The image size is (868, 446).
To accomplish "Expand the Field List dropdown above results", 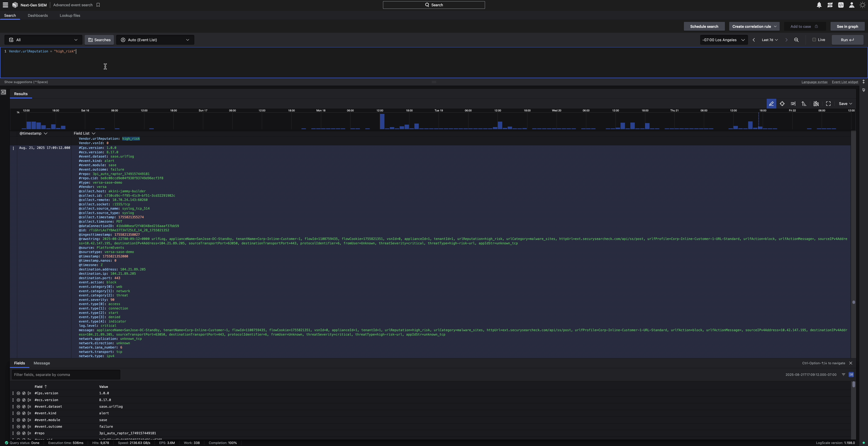I will pyautogui.click(x=85, y=133).
